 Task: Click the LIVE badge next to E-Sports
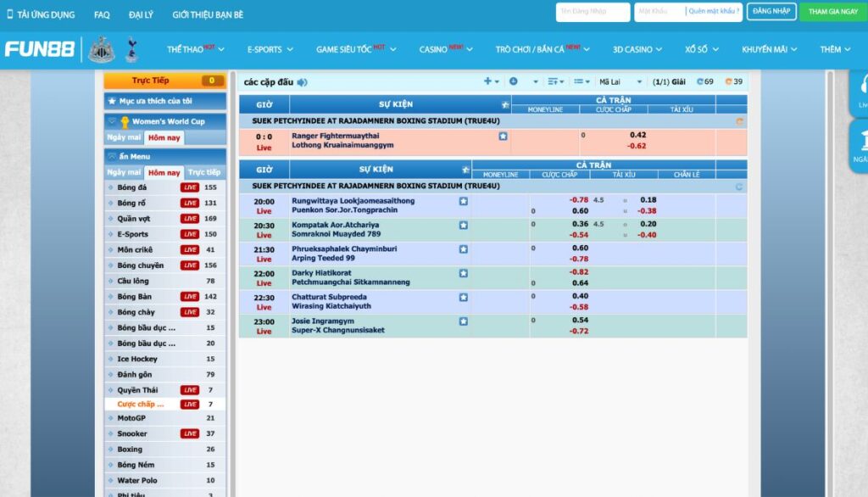pos(190,234)
